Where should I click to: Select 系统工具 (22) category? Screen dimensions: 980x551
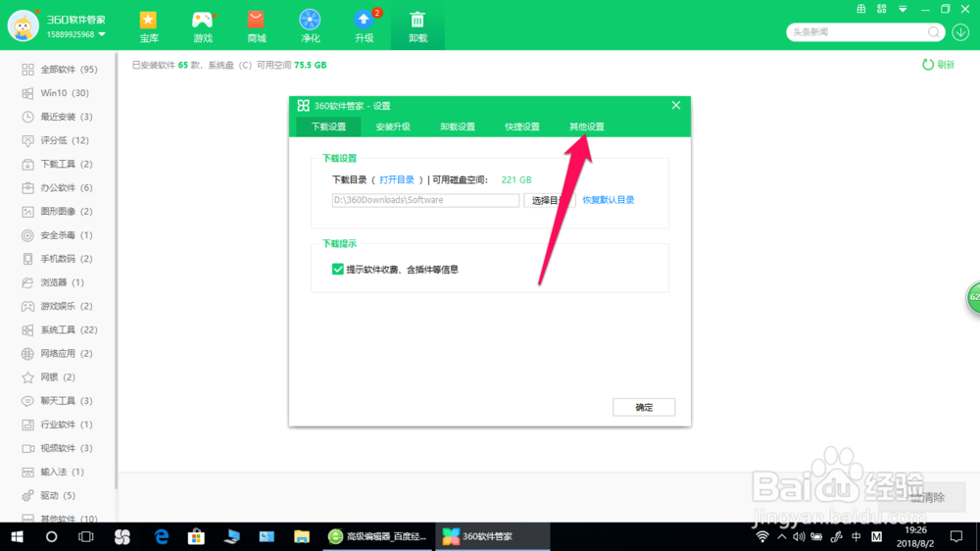pos(60,330)
